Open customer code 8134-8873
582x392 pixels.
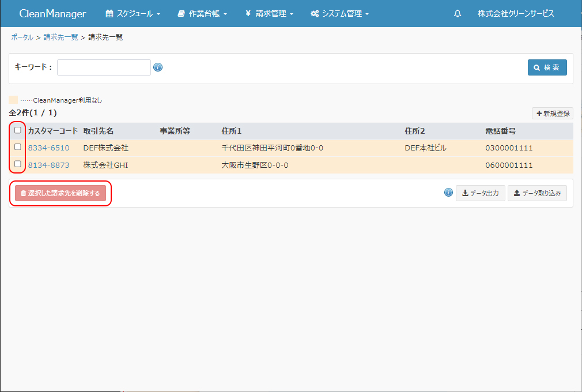(48, 165)
